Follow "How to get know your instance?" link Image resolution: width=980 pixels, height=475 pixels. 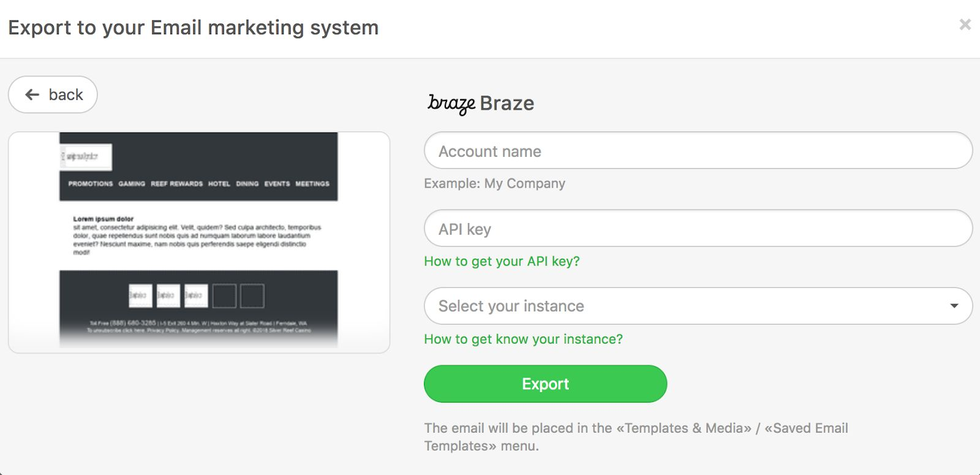(x=523, y=339)
